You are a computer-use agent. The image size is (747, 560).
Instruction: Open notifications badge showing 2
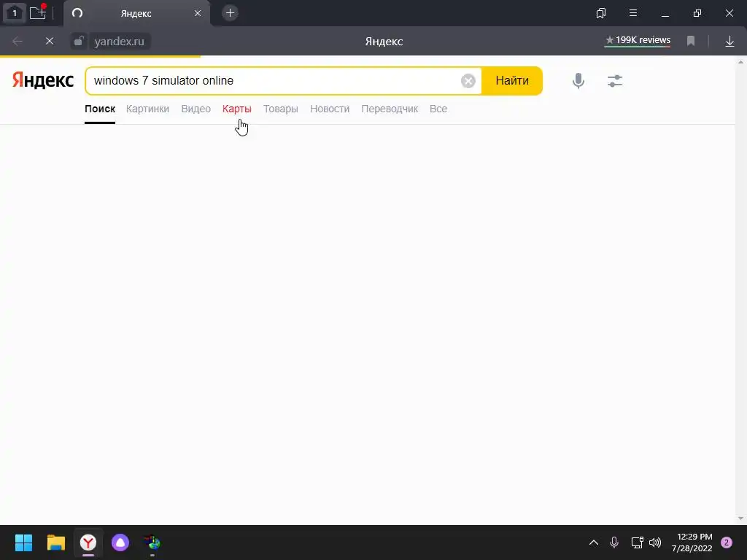727,542
